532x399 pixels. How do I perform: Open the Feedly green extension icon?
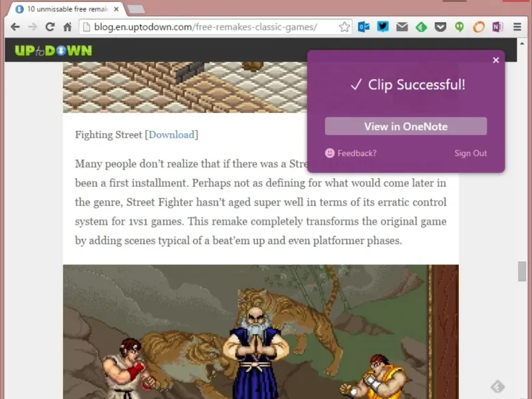pyautogui.click(x=421, y=27)
